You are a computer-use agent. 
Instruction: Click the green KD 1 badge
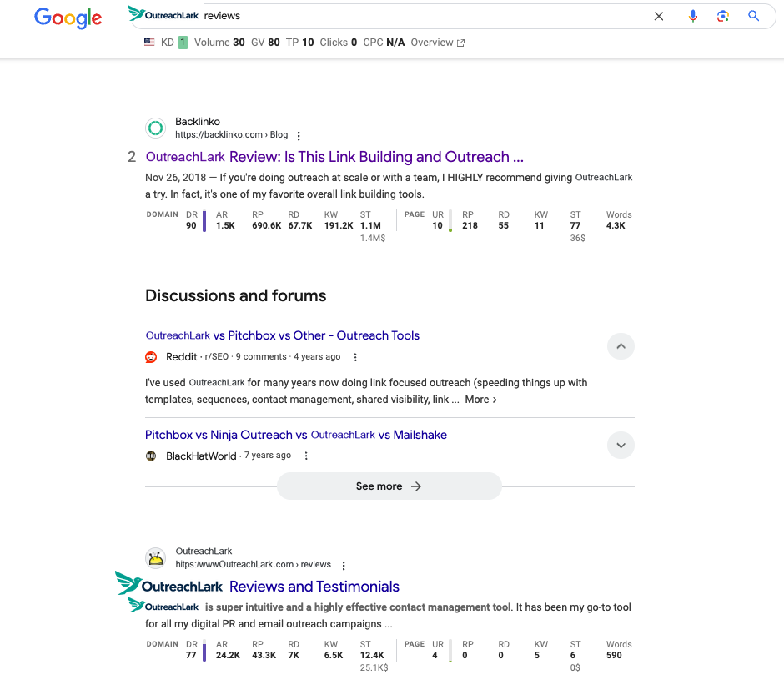(x=183, y=43)
